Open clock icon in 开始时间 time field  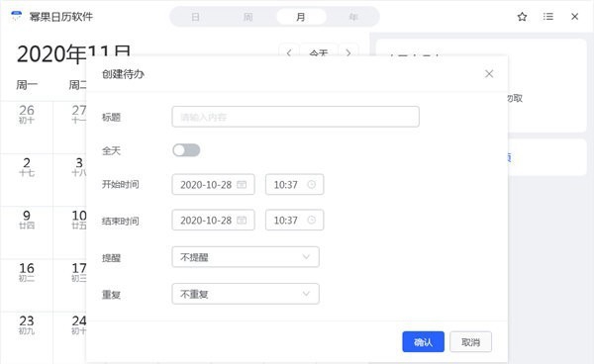[x=312, y=185]
